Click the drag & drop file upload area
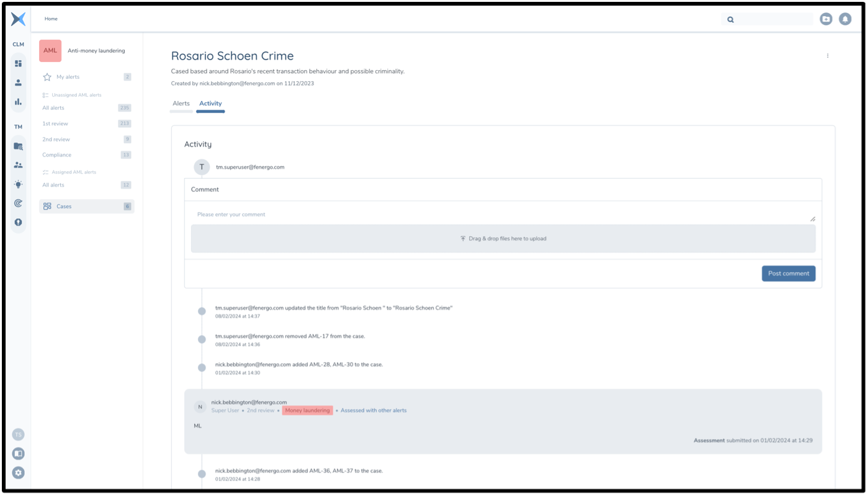Image resolution: width=868 pixels, height=496 pixels. (503, 239)
